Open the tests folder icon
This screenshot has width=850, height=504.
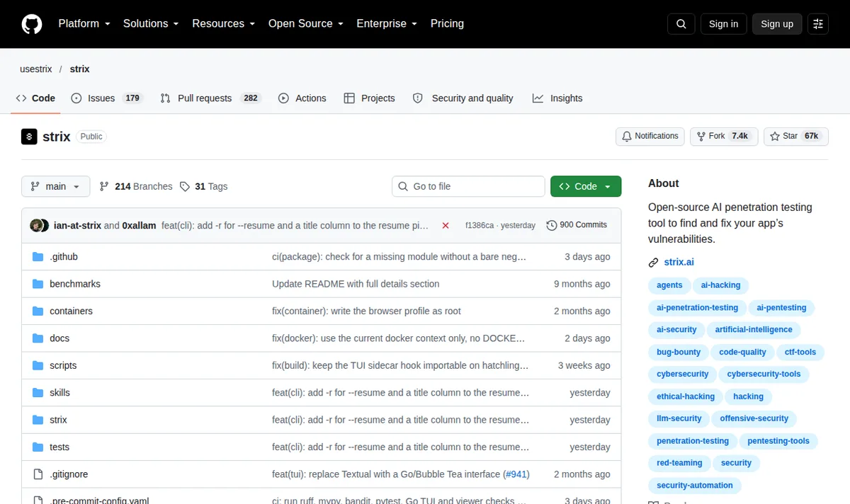coord(38,447)
